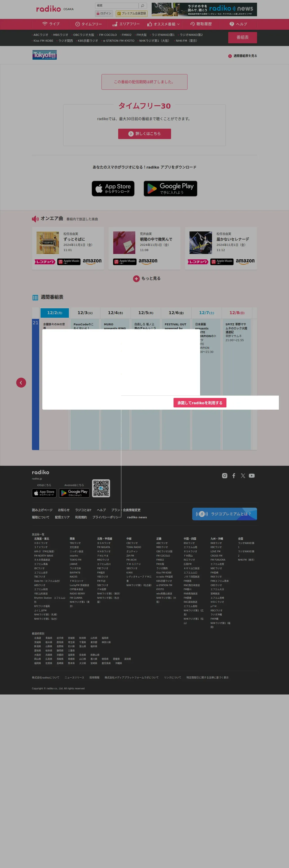
Task: Click the ログイン button
Action: (104, 14)
